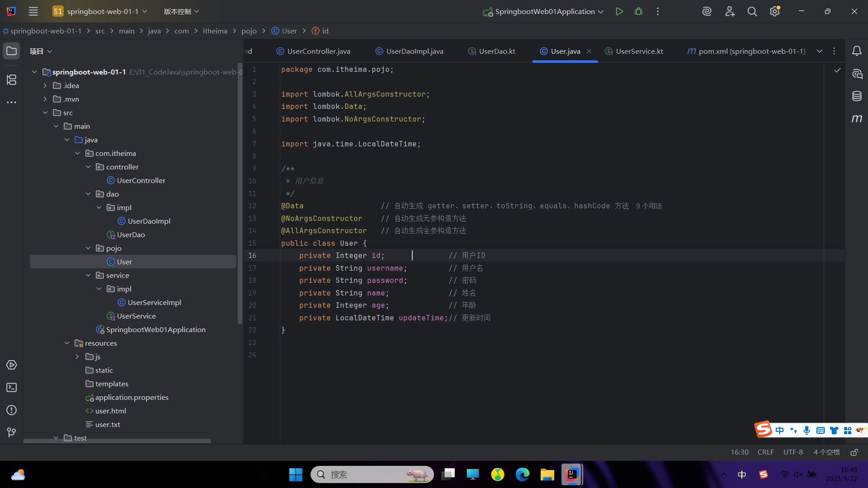The height and width of the screenshot is (488, 868).
Task: Click the Windows taskbar search box
Action: click(x=371, y=474)
